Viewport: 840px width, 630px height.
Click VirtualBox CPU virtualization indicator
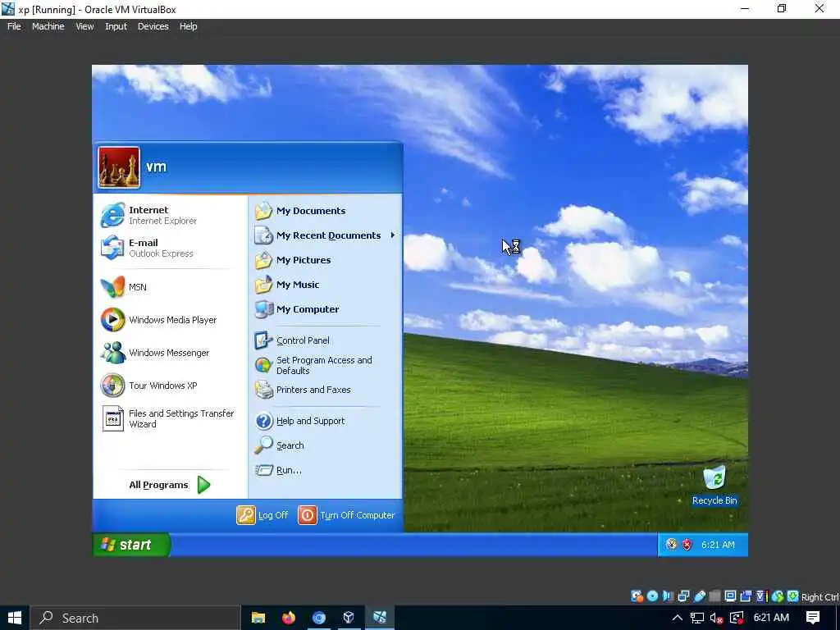pos(762,596)
